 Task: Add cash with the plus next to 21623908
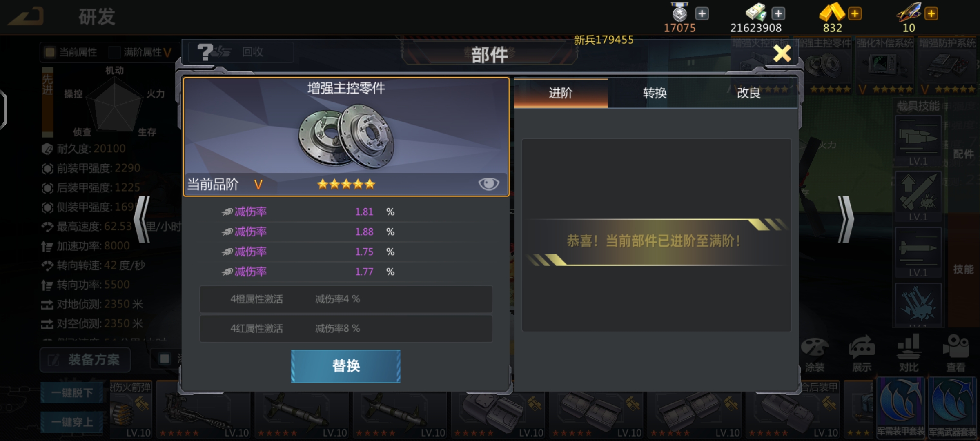click(x=778, y=13)
